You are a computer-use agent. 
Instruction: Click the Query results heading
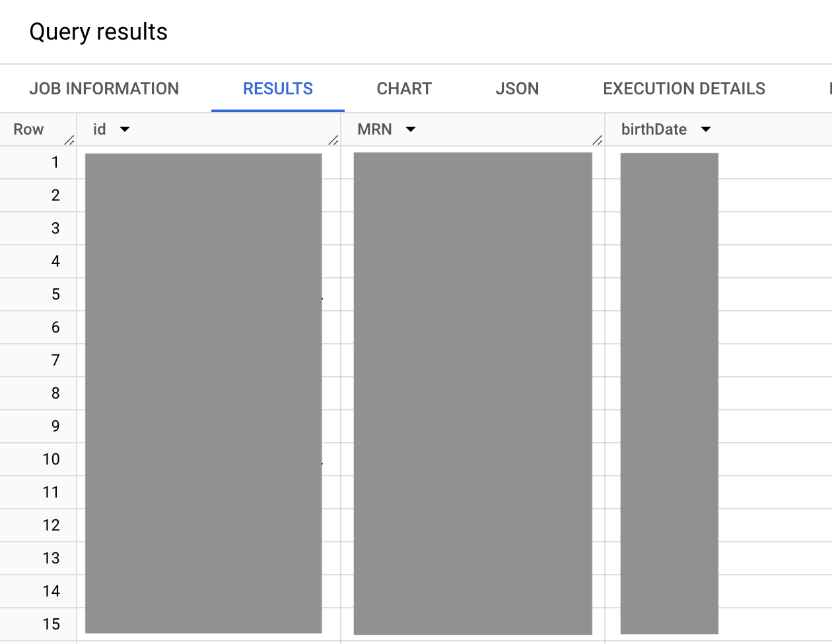98,32
